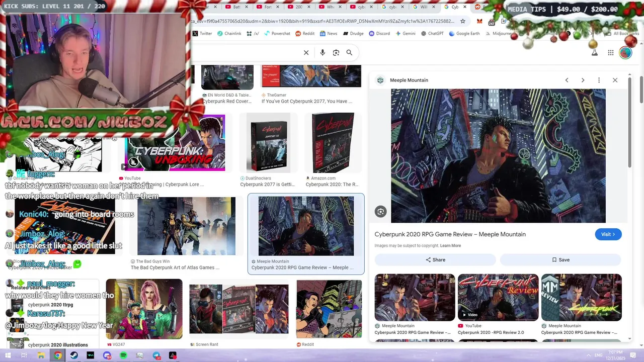The image size is (644, 362).
Task: Open the News bookmark
Action: (x=329, y=34)
